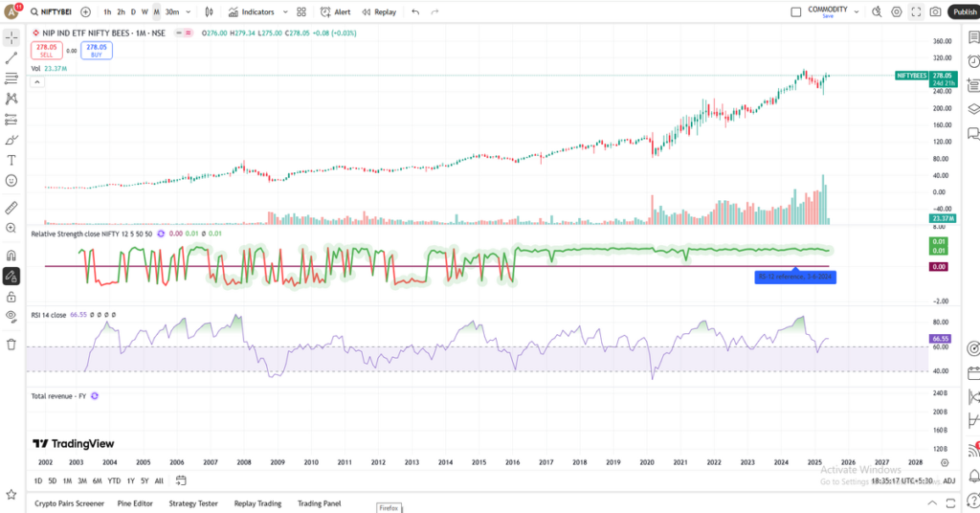980x513 pixels.
Task: Switch to the 2h timeframe
Action: [121, 11]
